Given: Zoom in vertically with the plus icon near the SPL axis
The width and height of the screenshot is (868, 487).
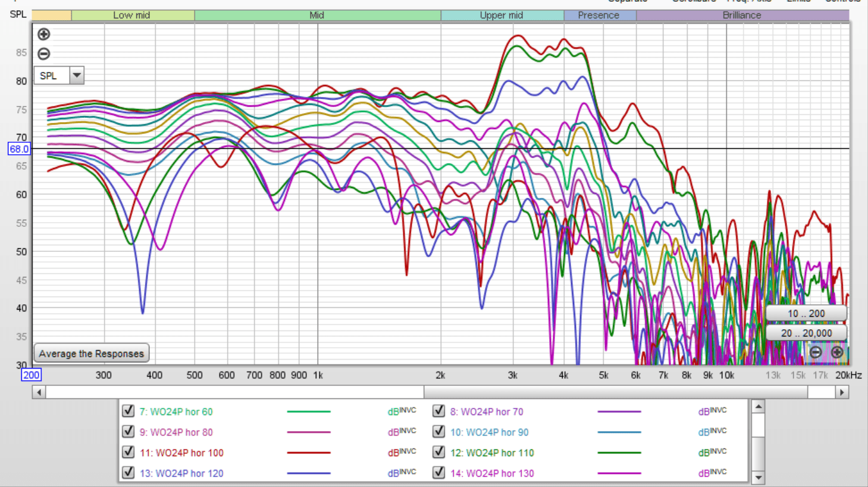Looking at the screenshot, I should 43,35.
